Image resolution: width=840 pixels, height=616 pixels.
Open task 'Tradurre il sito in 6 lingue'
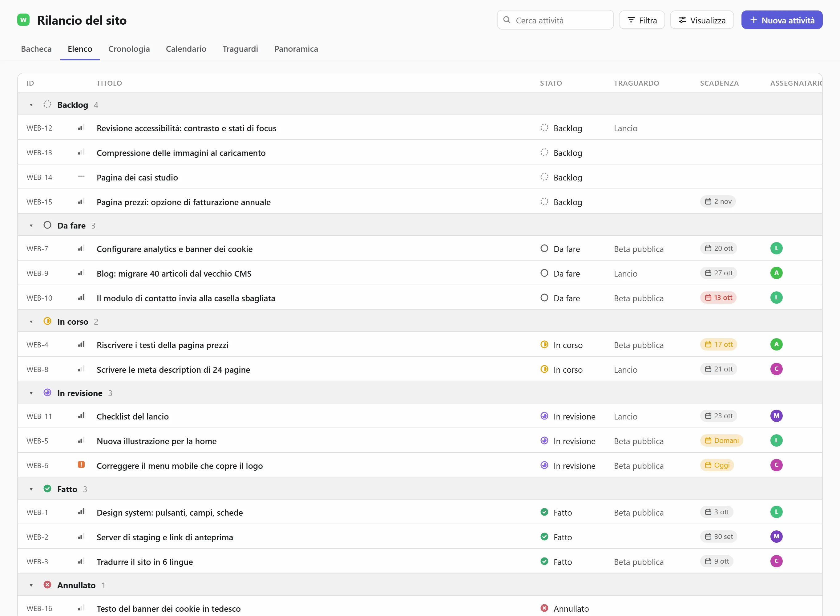coord(145,561)
